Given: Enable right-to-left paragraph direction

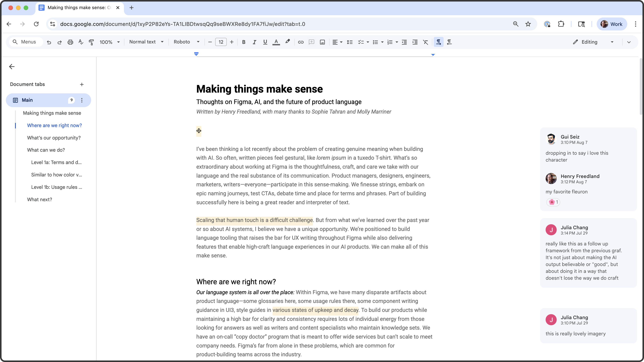Looking at the screenshot, I should (449, 42).
